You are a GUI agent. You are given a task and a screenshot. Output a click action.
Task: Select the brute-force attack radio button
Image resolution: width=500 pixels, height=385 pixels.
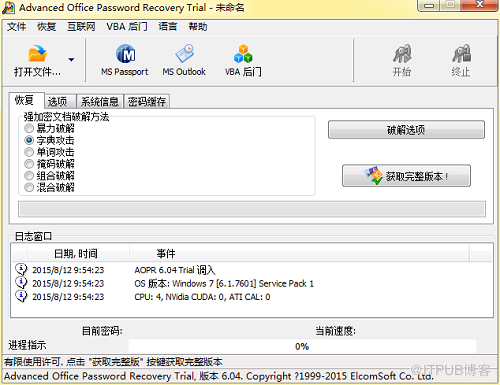29,128
